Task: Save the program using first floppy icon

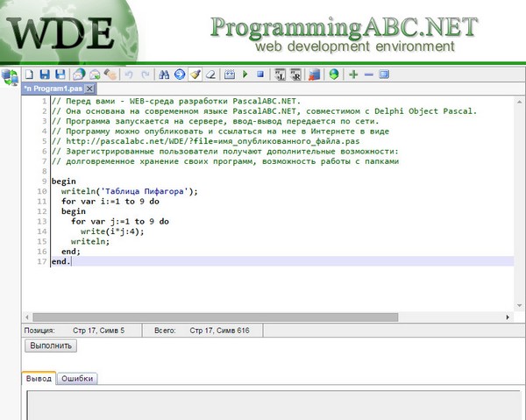Action: (45, 75)
